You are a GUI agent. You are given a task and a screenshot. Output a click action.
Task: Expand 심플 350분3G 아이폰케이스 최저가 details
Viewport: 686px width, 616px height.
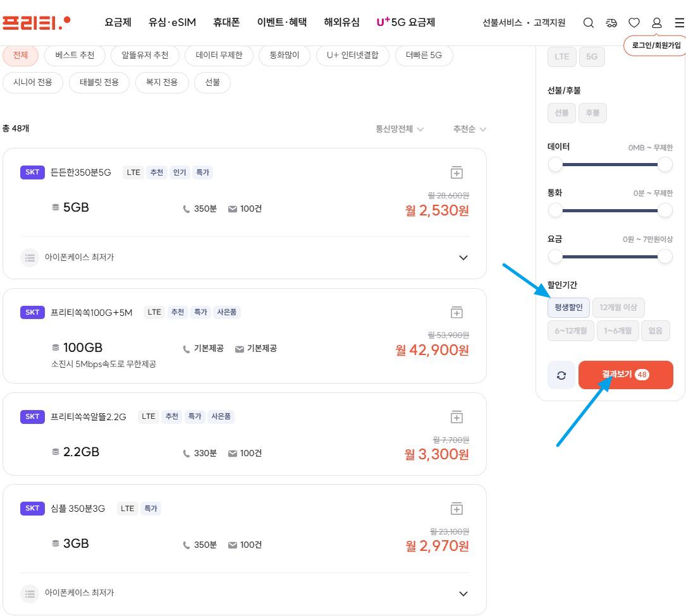(x=463, y=594)
